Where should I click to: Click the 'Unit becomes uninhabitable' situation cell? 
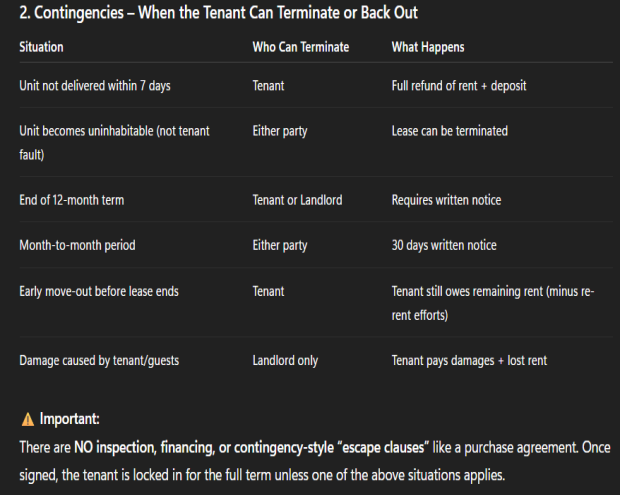(x=114, y=143)
